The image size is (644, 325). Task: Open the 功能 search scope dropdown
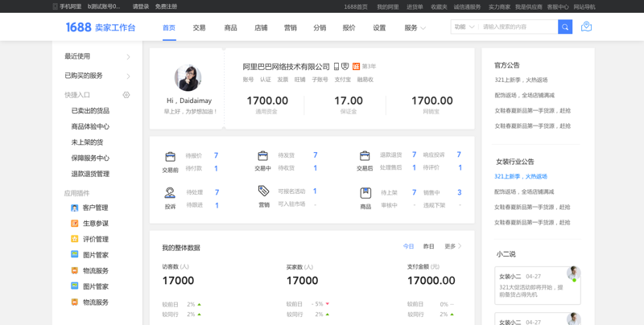click(464, 27)
